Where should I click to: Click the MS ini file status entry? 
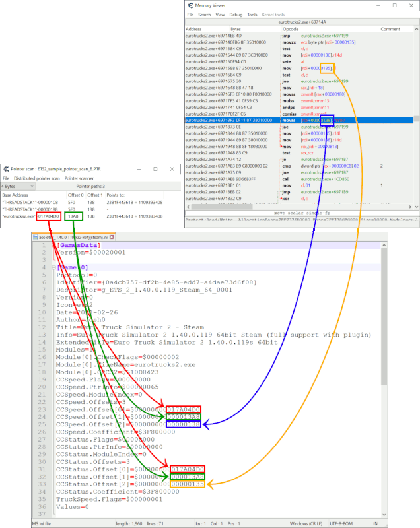click(42, 523)
